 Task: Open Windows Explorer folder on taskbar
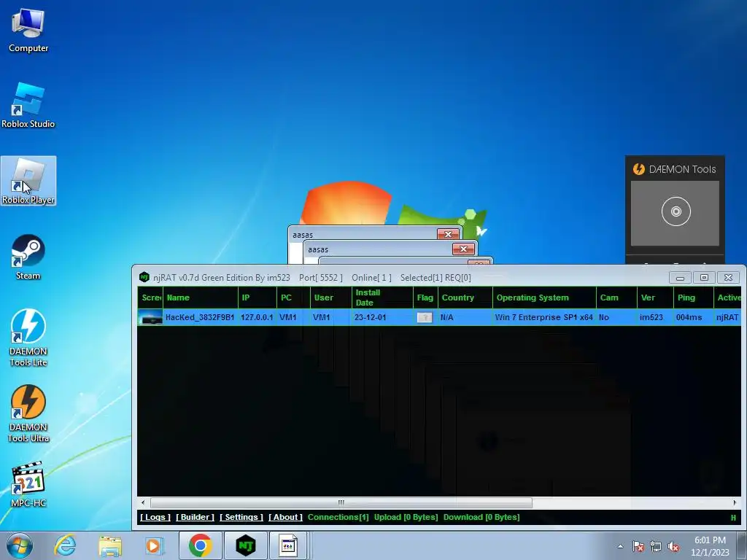(x=110, y=545)
